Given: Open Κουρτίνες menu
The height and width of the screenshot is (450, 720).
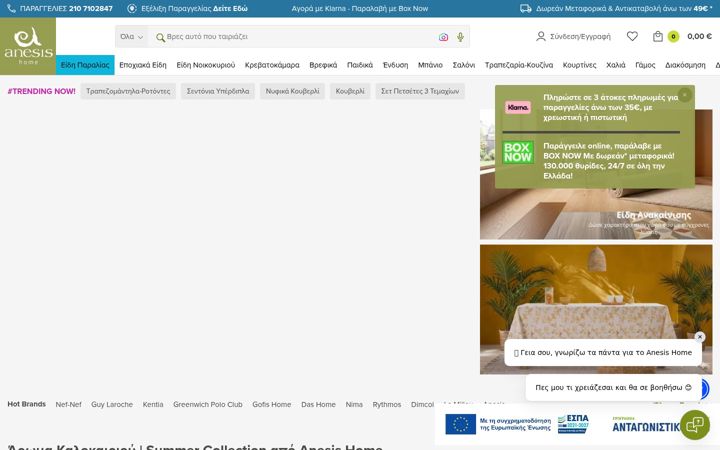Looking at the screenshot, I should coord(579,65).
